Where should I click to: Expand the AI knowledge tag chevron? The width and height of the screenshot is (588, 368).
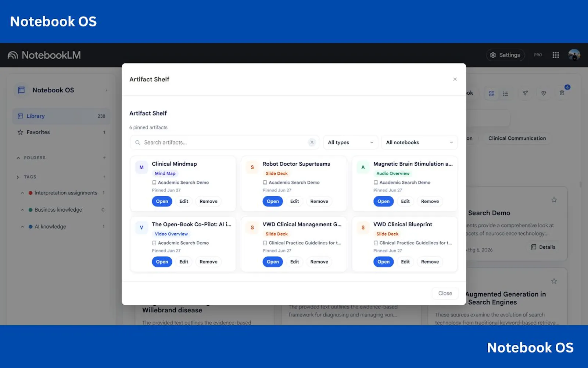click(22, 227)
